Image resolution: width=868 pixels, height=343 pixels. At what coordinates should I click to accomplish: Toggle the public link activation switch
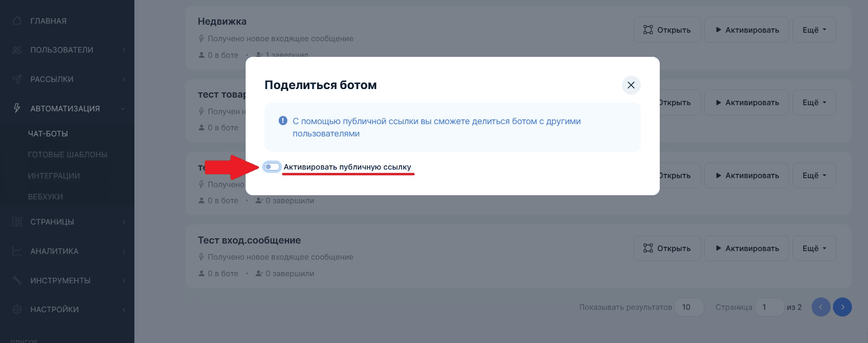pos(272,167)
